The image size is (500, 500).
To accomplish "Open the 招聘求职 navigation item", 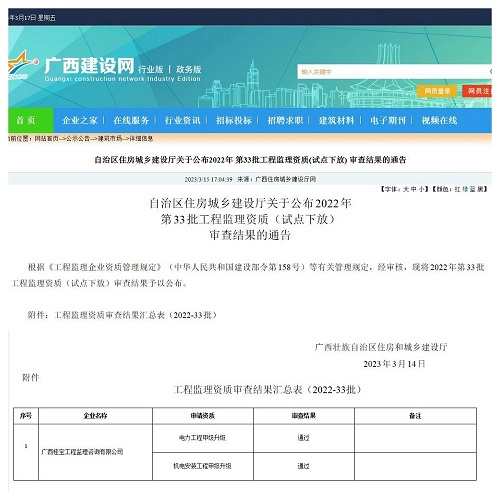I will pos(285,120).
